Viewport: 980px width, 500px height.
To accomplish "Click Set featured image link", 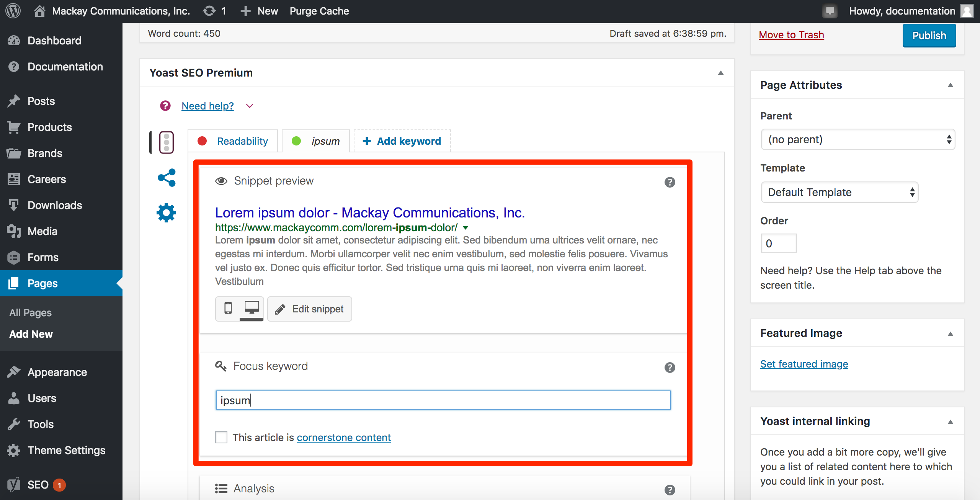I will click(804, 364).
